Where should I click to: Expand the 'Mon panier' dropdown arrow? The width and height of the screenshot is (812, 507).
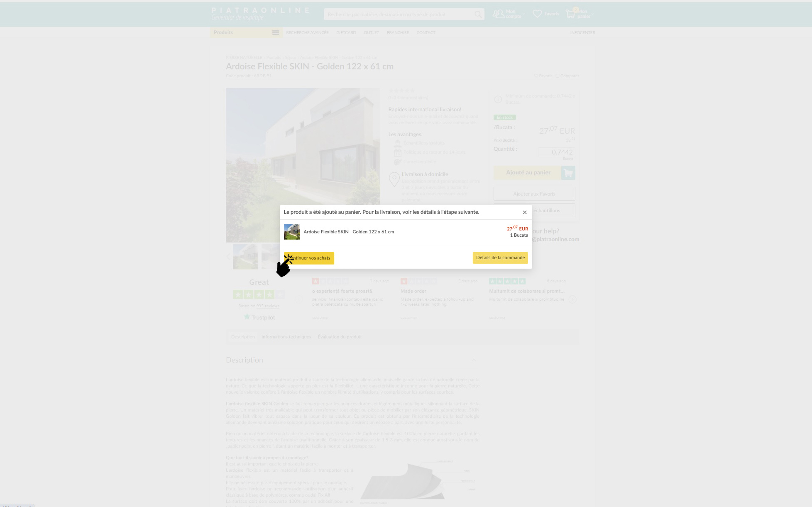point(593,14)
